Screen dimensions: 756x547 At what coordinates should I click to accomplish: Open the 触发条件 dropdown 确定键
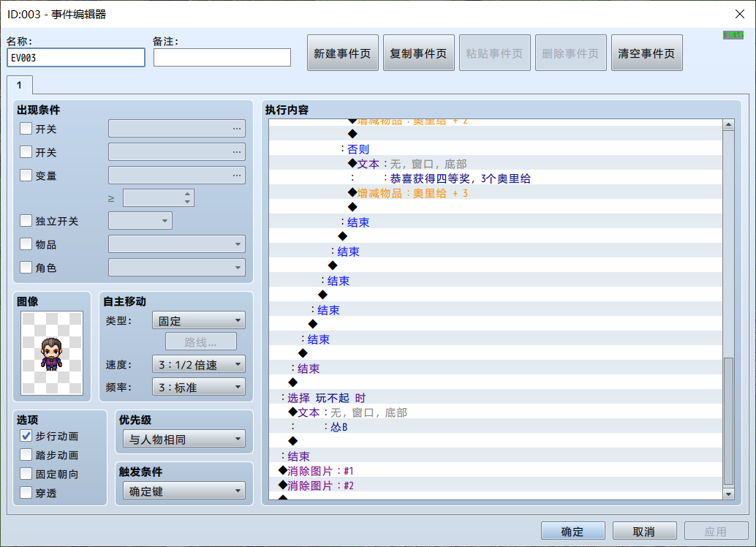184,491
